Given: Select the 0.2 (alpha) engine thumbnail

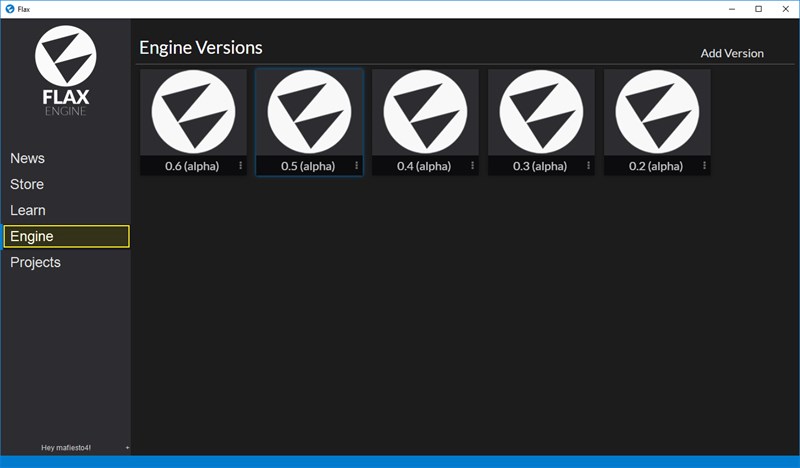Looking at the screenshot, I should pos(657,112).
